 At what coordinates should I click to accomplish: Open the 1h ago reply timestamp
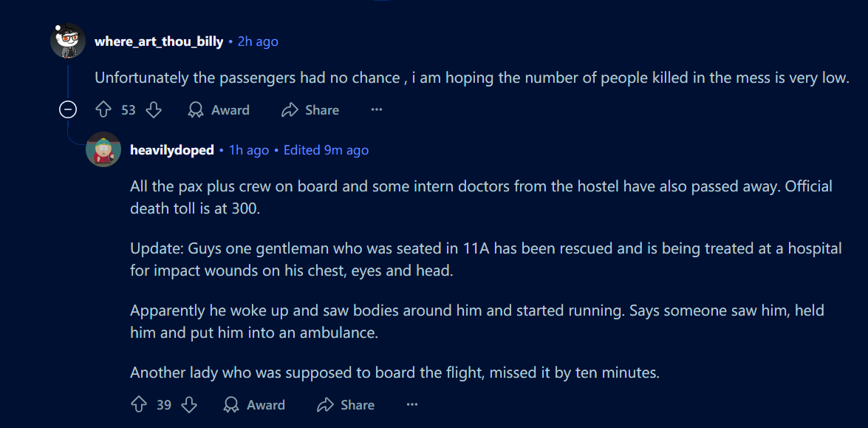[249, 150]
